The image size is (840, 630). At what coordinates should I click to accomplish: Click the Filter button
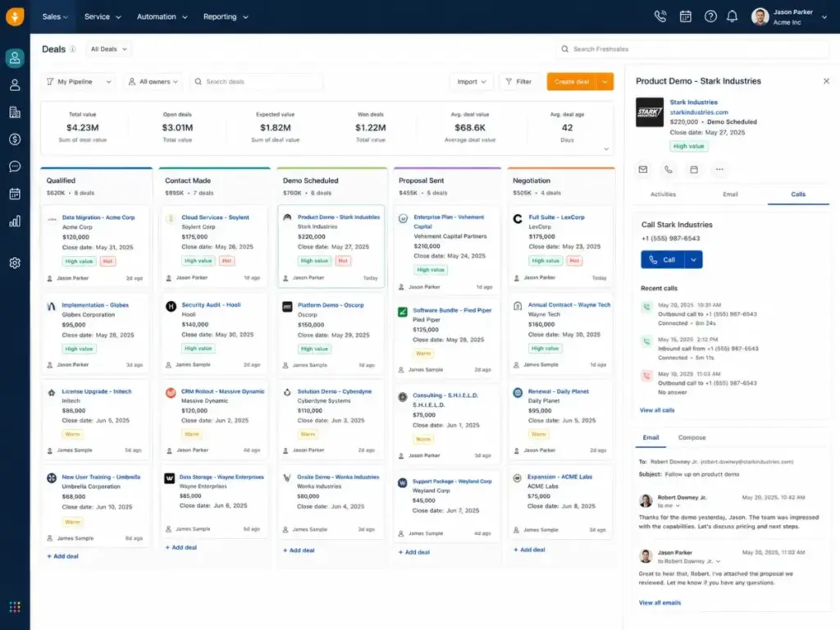518,81
